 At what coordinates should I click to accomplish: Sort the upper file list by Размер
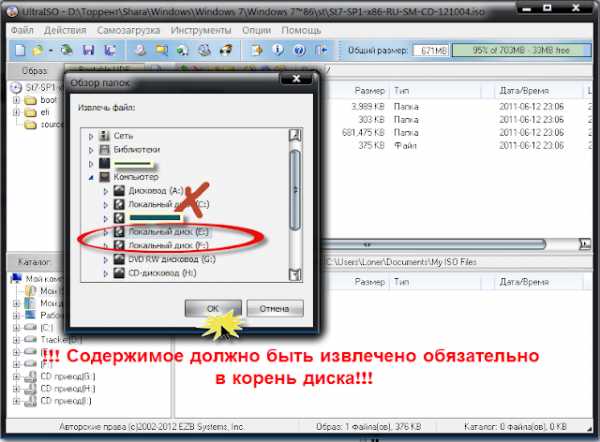point(369,91)
